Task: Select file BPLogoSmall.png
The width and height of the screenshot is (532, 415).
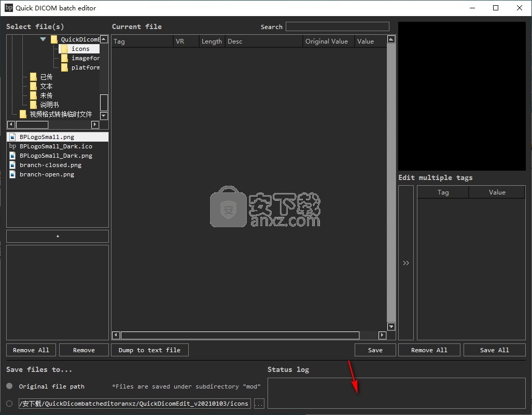Action: pyautogui.click(x=58, y=137)
